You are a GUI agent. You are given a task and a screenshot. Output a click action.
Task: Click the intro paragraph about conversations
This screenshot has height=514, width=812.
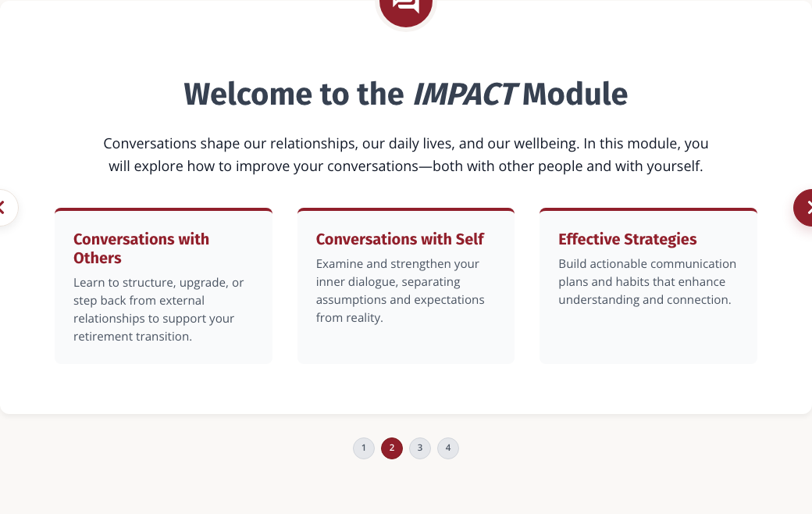(405, 155)
